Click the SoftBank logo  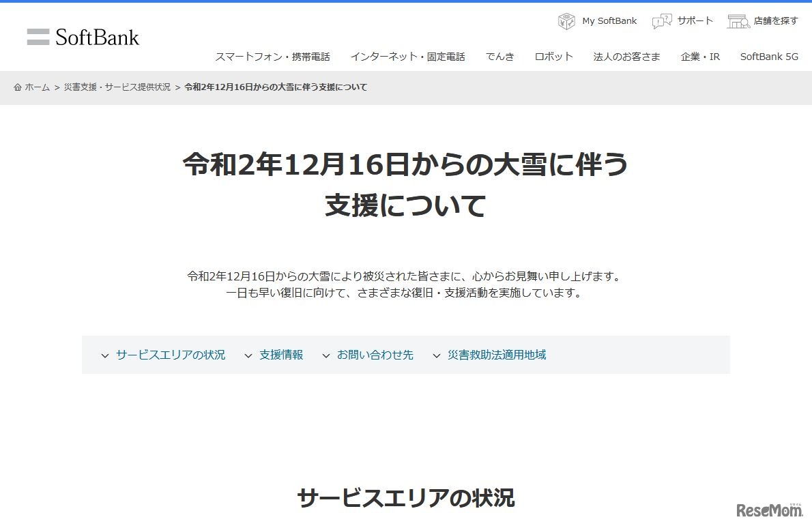click(x=83, y=38)
